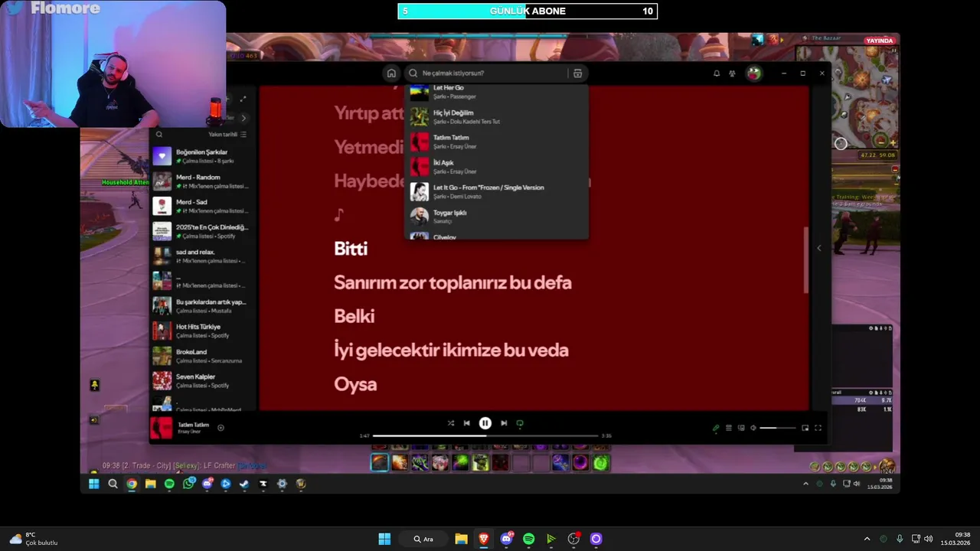Jump to lyric line 'Oysa'
Viewport: 980px width, 551px height.
pos(355,384)
